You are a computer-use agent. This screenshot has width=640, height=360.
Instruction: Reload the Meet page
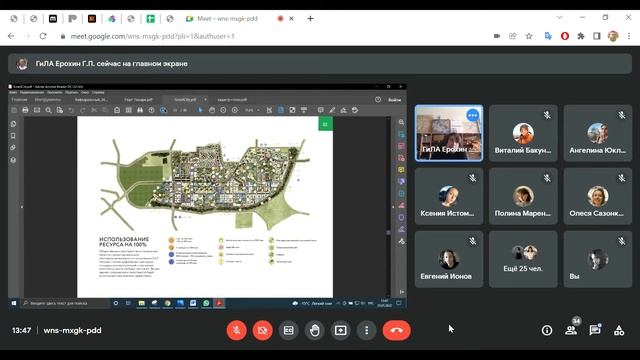(43, 36)
